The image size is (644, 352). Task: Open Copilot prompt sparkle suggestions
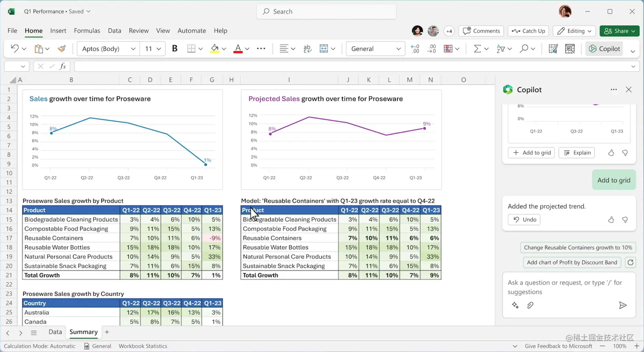515,305
